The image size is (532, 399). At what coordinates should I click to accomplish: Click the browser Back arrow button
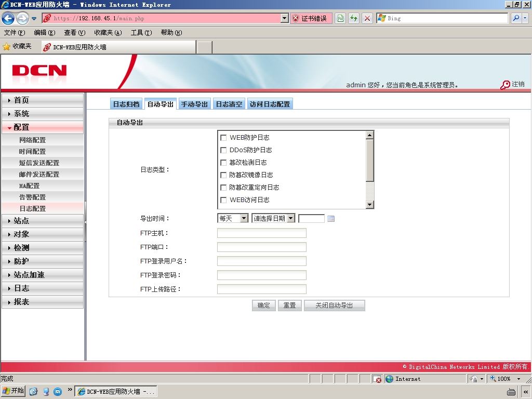point(8,18)
